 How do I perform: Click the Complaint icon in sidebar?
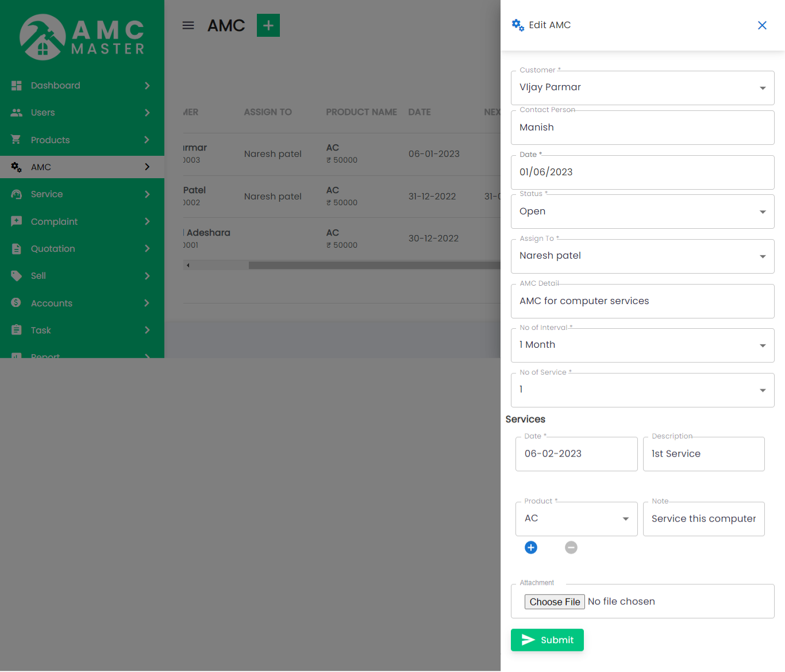coord(17,221)
